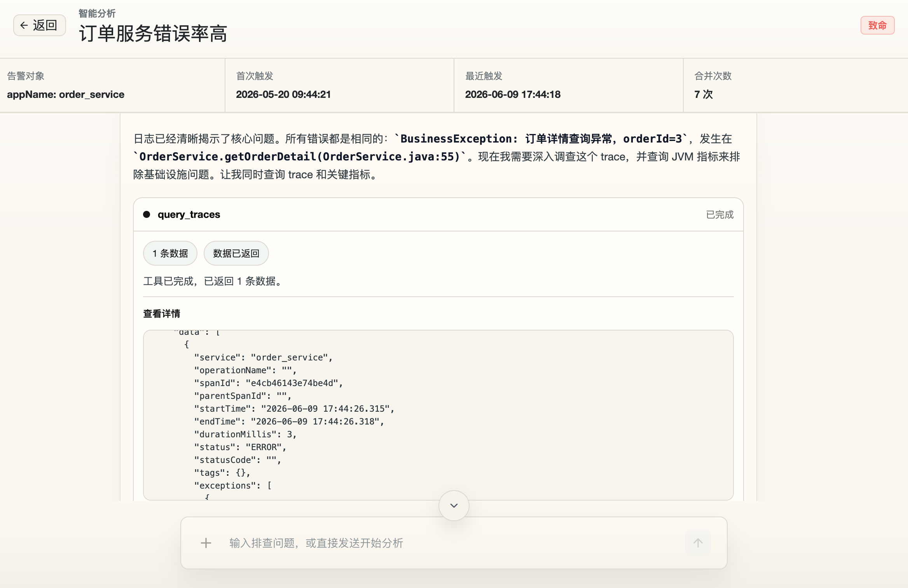This screenshot has height=588, width=908.
Task: Click the JSON spanId line e4cb46143e74be4d
Action: pyautogui.click(x=268, y=383)
